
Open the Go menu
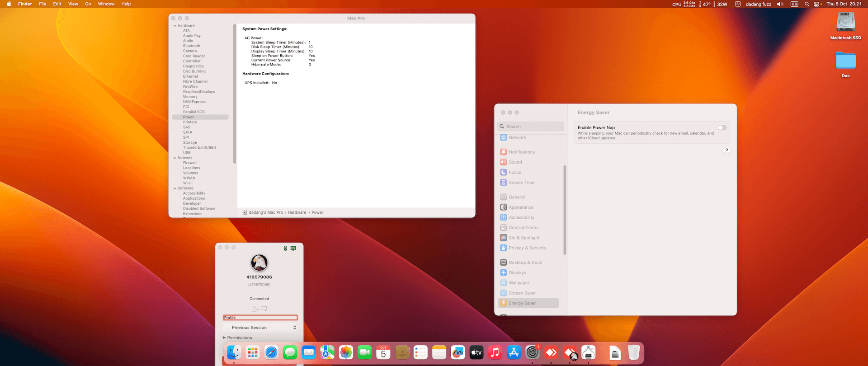click(88, 4)
